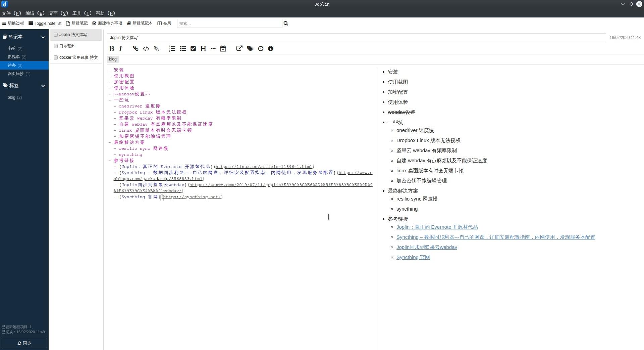Edit the note's tags with the tags icon

250,49
